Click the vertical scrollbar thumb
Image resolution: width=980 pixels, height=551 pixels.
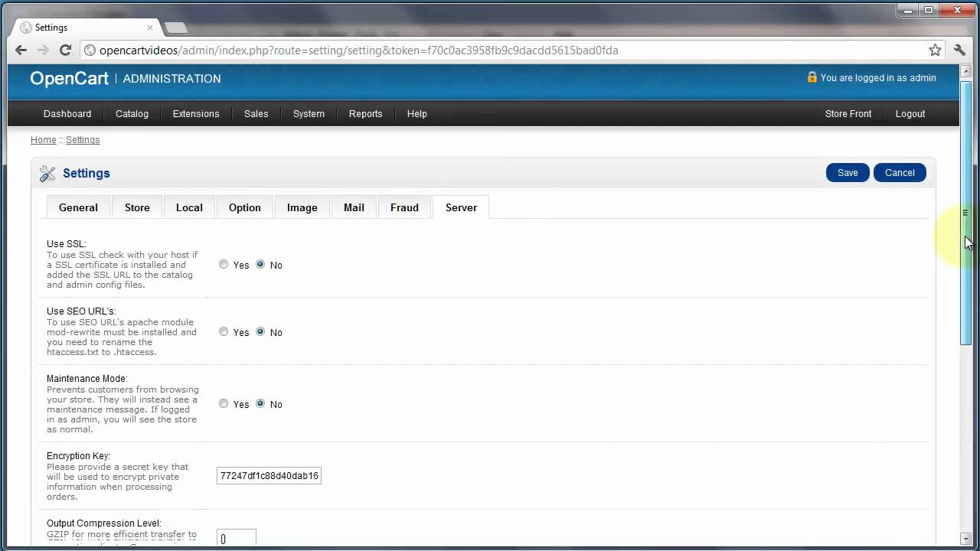(x=966, y=213)
